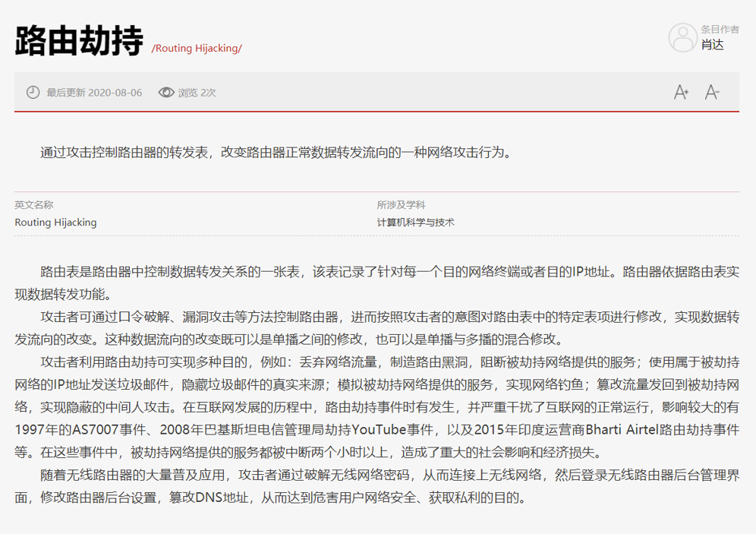The width and height of the screenshot is (756, 534).
Task: Open the 计算机科学与技术 discipline
Action: [x=416, y=223]
